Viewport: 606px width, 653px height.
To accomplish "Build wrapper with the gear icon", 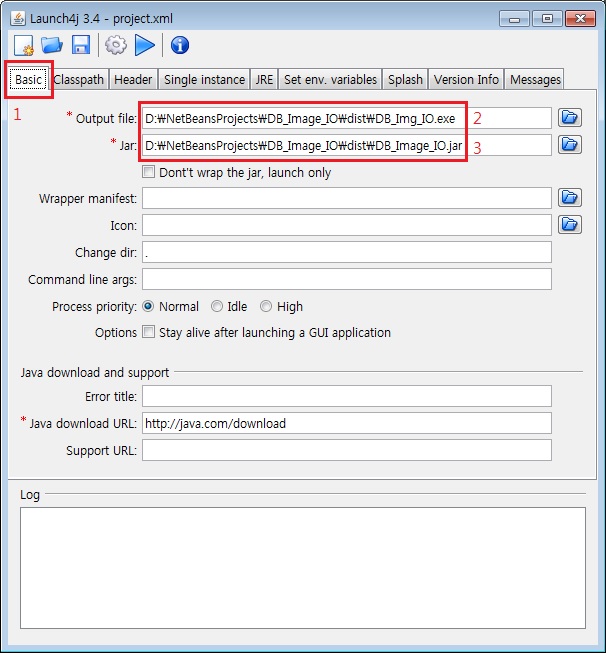I will 115,45.
